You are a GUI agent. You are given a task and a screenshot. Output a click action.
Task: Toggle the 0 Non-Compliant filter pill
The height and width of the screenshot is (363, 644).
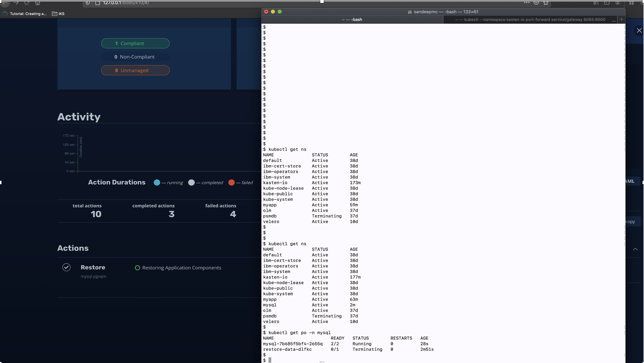pos(135,57)
